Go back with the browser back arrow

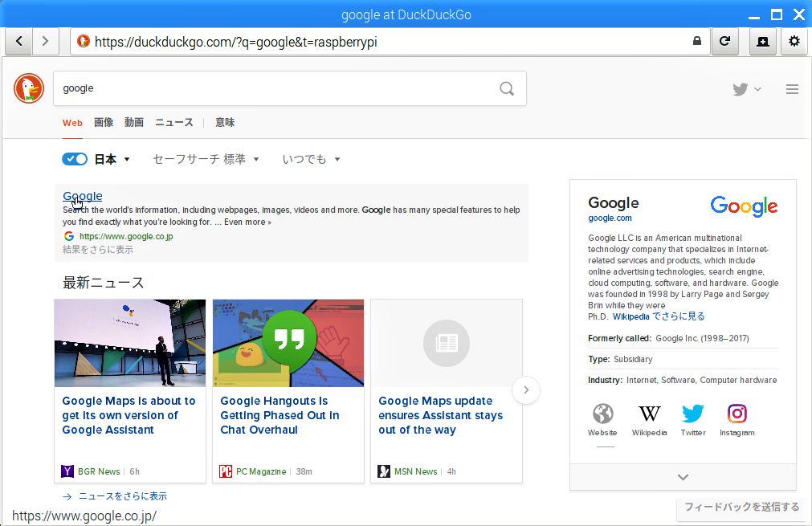click(19, 42)
